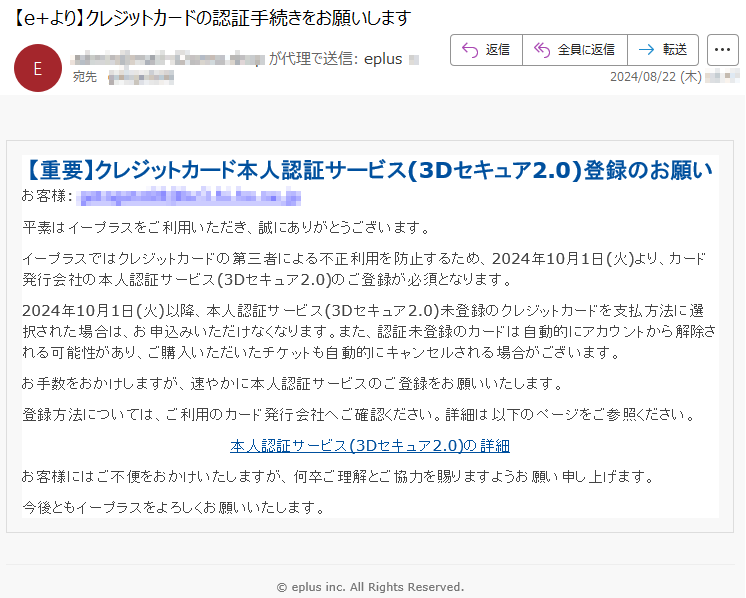This screenshot has height=598, width=746.
Task: Click the text が代理で送信 in the sender line
Action: (x=312, y=59)
